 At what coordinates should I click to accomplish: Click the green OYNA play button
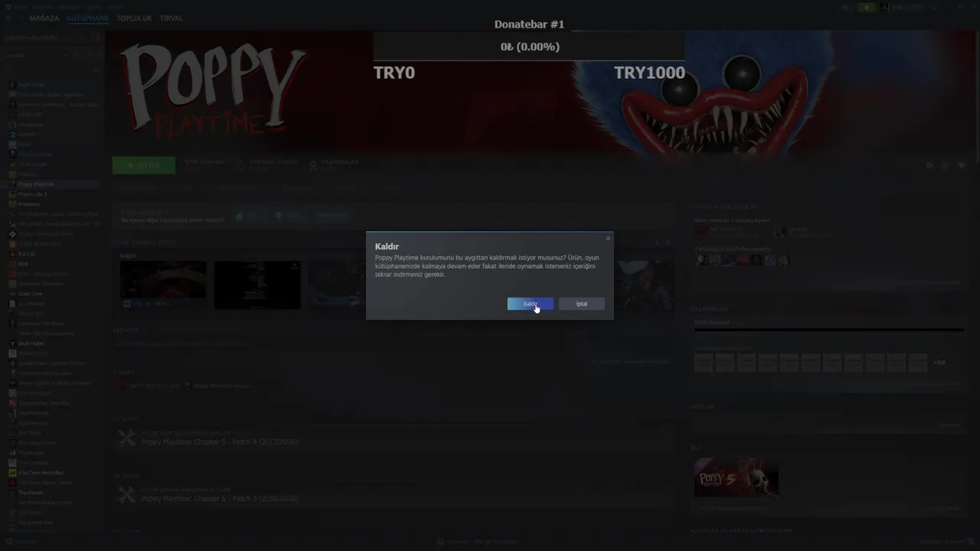point(144,165)
